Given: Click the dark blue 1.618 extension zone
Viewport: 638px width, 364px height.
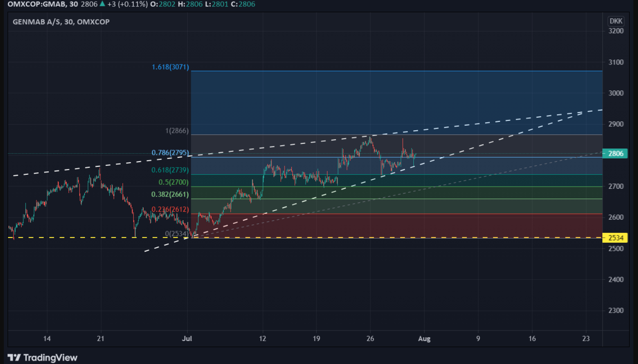Looking at the screenshot, I should click(397, 103).
